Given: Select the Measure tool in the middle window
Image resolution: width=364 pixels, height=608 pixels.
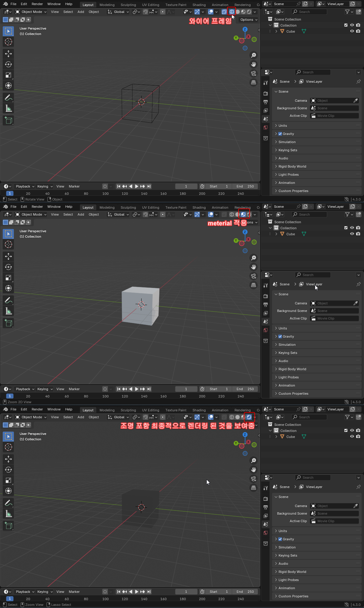Looking at the screenshot, I should 8,311.
